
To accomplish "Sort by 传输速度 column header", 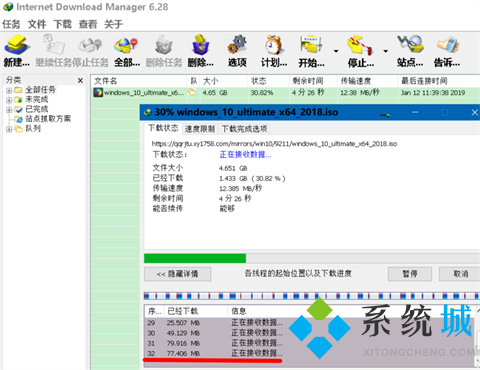I will pos(367,81).
